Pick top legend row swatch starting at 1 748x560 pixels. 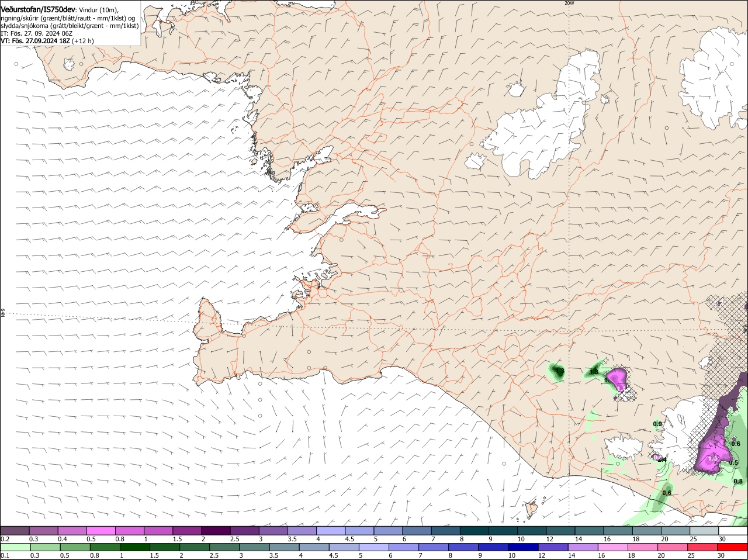[158, 530]
